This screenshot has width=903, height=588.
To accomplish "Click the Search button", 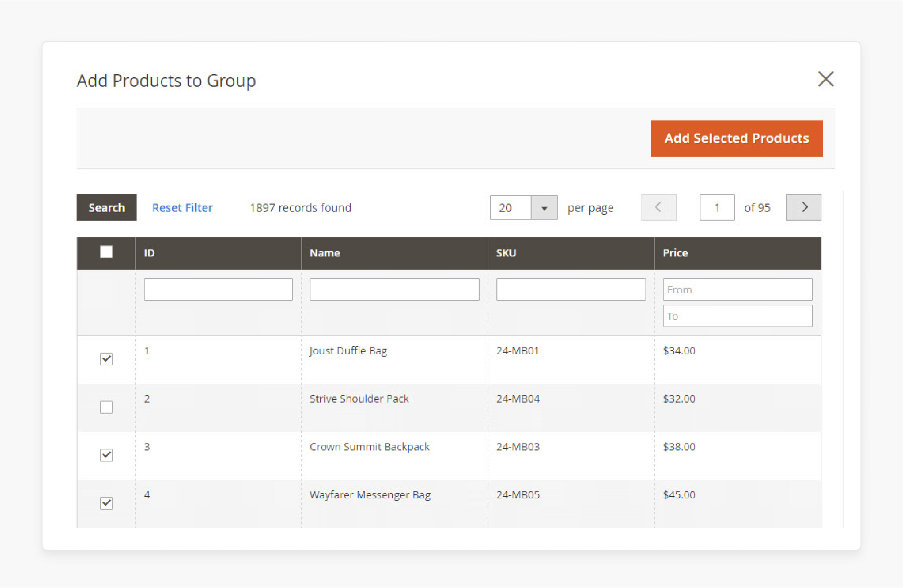I will (106, 208).
